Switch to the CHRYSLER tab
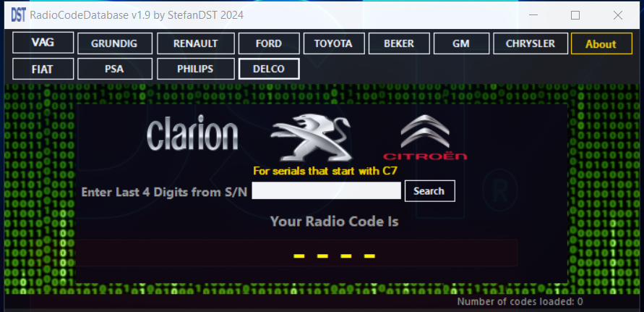Viewport: 644px width, 312px height. [x=531, y=43]
